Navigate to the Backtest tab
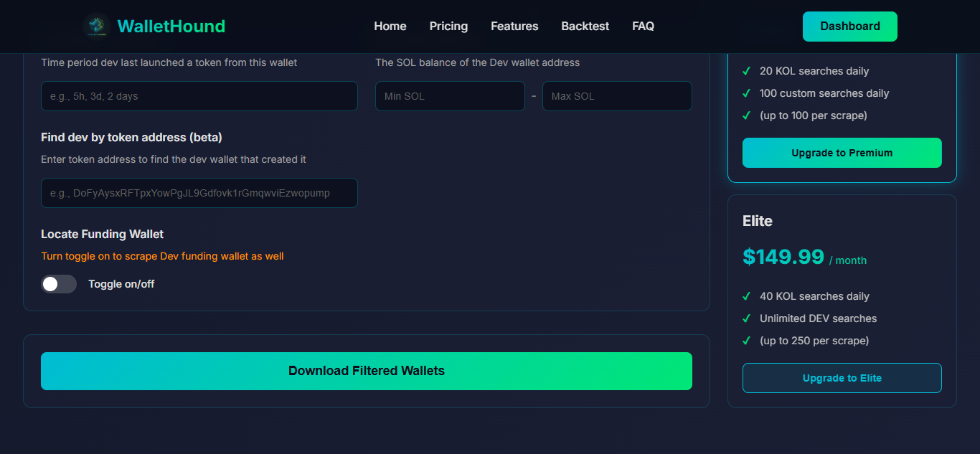Image resolution: width=980 pixels, height=454 pixels. point(585,26)
